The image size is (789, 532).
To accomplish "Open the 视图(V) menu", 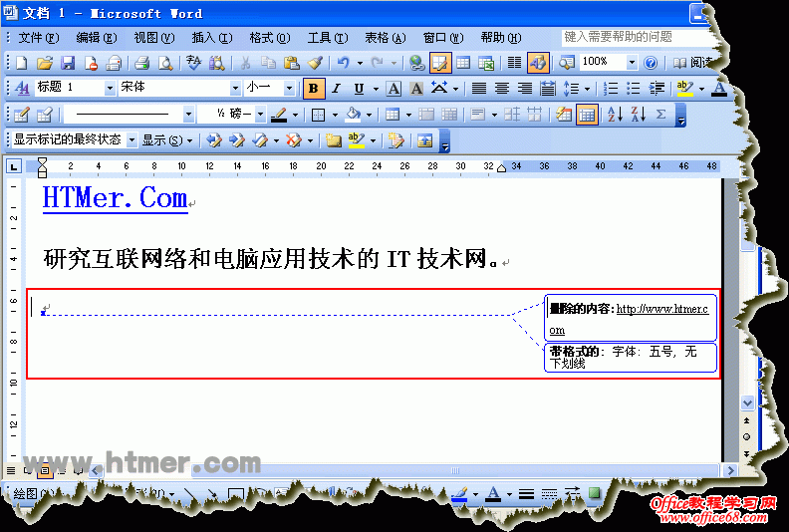I will tap(154, 38).
